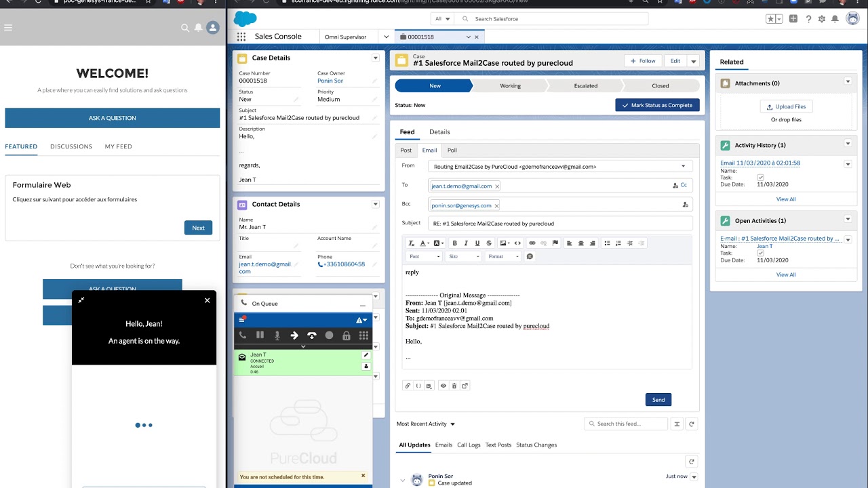Select the Post tab in publisher

(x=406, y=150)
